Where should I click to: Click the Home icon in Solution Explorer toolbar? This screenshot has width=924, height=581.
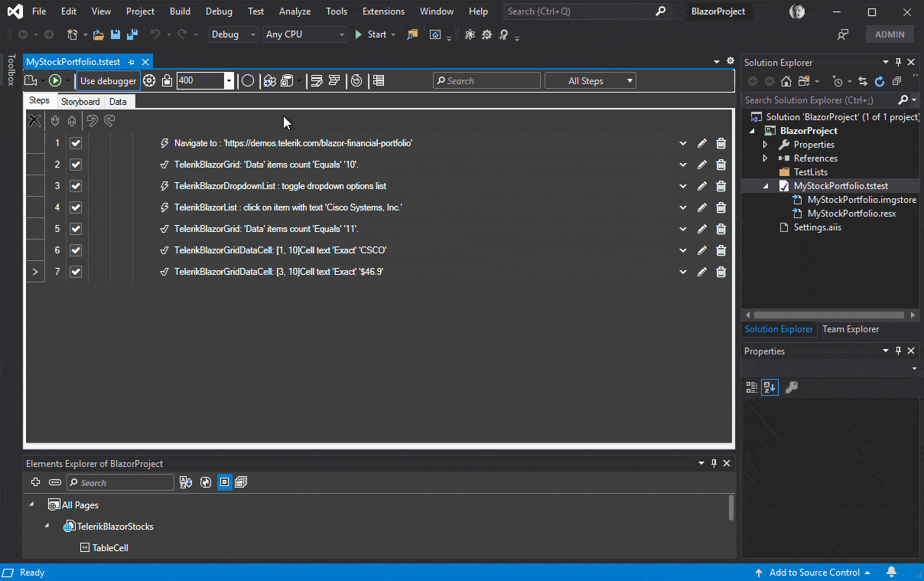pyautogui.click(x=786, y=81)
